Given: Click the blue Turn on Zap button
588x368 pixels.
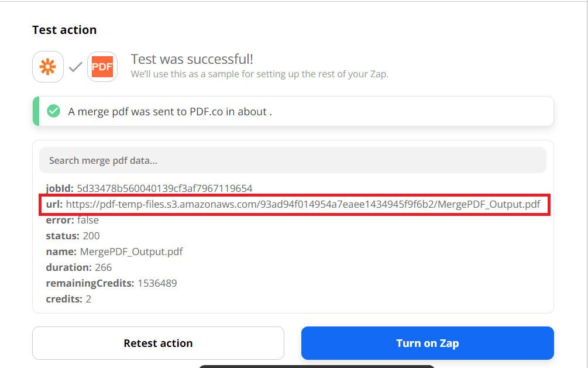Looking at the screenshot, I should coord(427,343).
